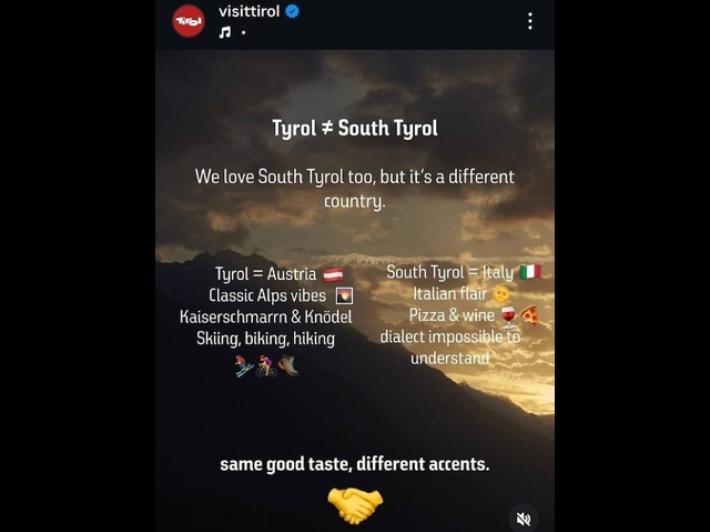The height and width of the screenshot is (532, 710).
Task: Click the cyclist emoji
Action: 266,366
